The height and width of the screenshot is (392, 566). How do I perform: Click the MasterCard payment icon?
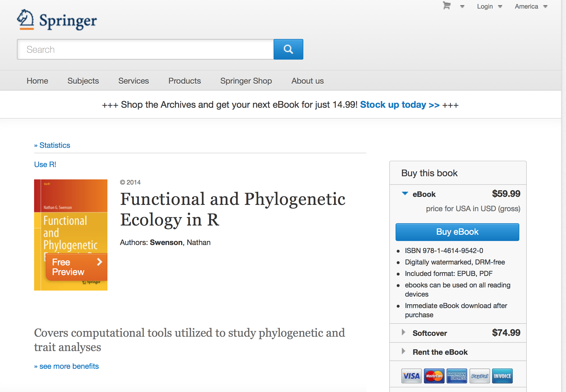tap(434, 376)
